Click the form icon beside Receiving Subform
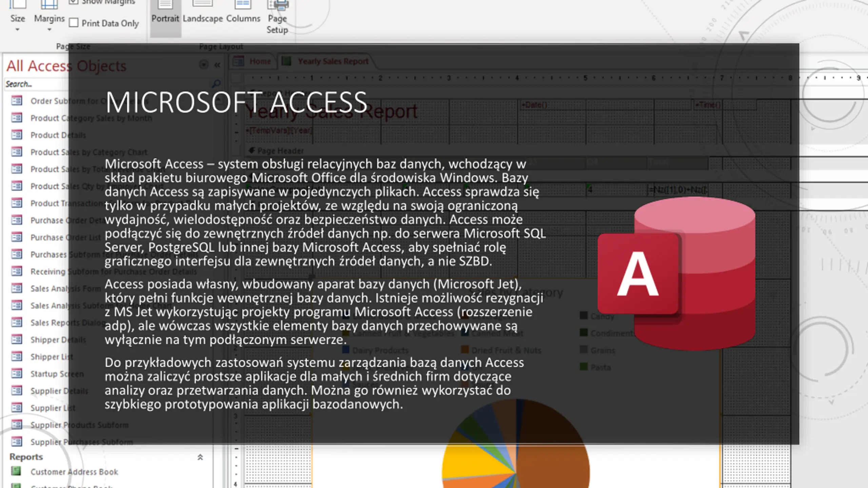 [17, 271]
